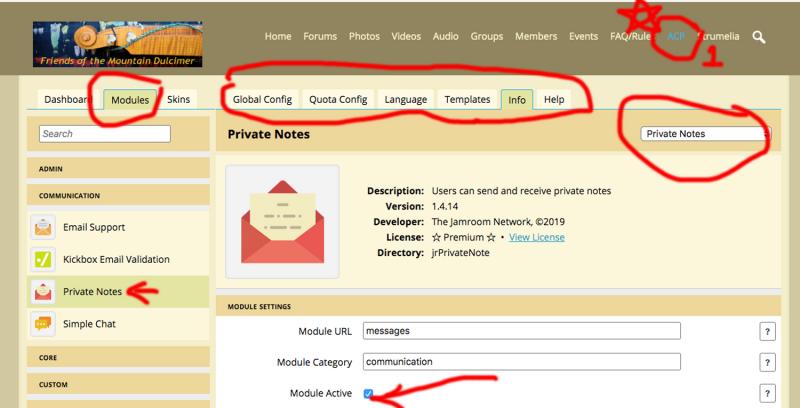Image resolution: width=800 pixels, height=408 pixels.
Task: Expand the Admin category section
Action: (x=118, y=168)
